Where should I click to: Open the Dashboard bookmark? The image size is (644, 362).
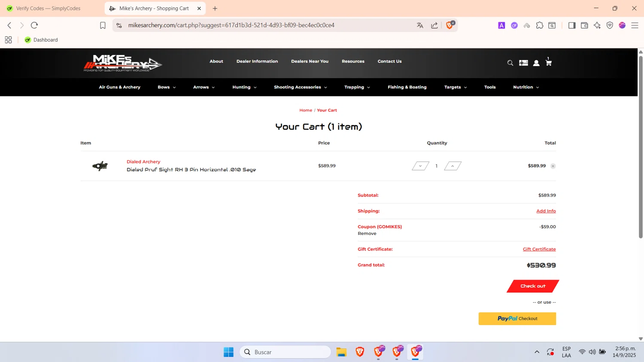click(x=41, y=40)
